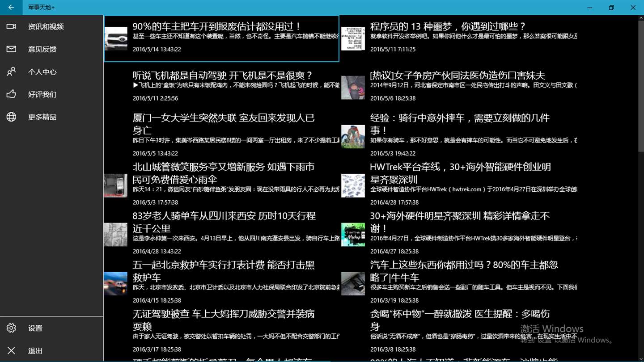Open article 90%的车主把车开到报废估计都没用过

tap(221, 38)
